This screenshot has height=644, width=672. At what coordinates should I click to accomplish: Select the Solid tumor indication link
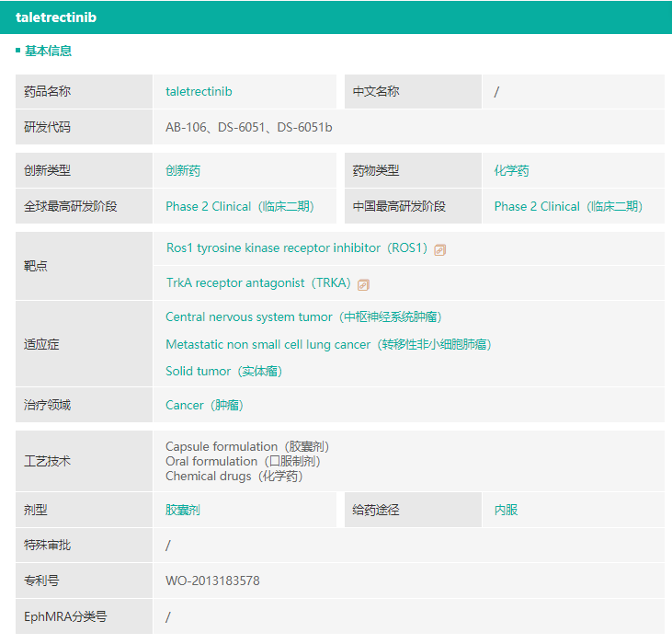(223, 372)
